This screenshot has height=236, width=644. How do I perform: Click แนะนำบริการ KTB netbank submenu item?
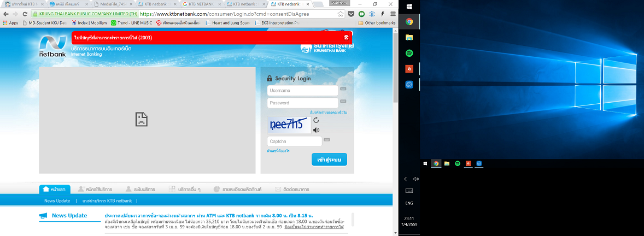pyautogui.click(x=107, y=200)
